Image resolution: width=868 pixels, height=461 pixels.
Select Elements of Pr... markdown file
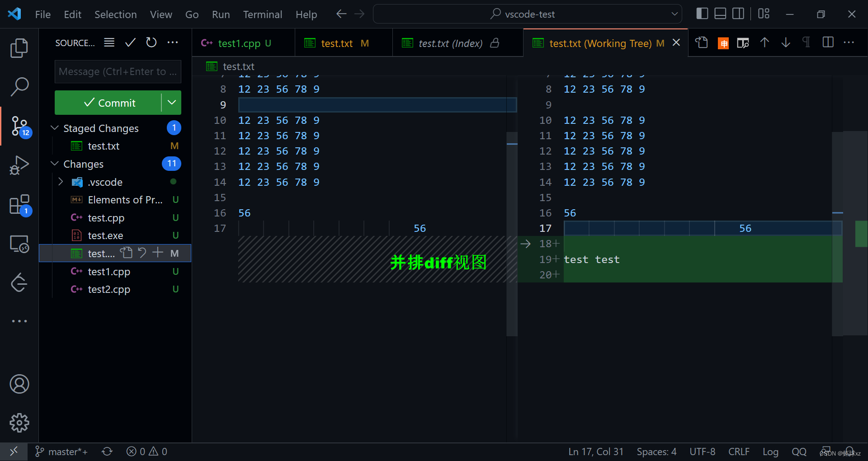tap(115, 200)
